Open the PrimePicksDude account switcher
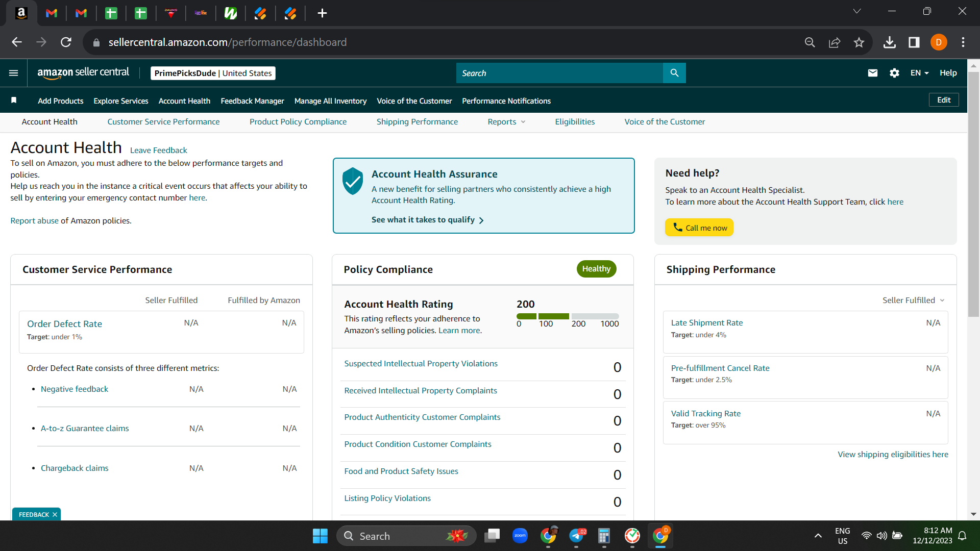 [213, 73]
